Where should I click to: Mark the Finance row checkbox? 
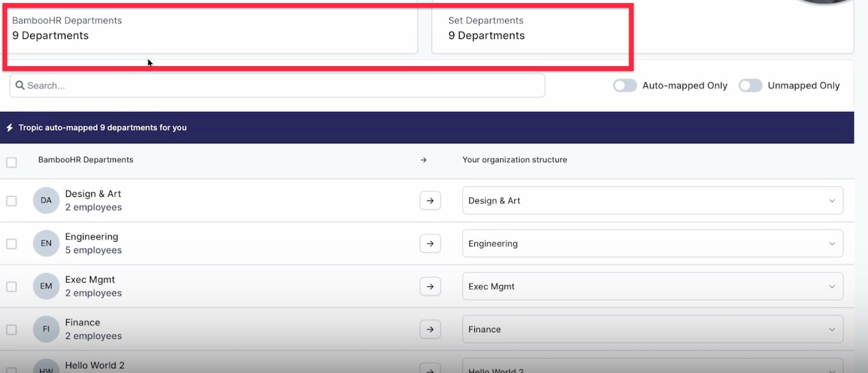(x=11, y=329)
